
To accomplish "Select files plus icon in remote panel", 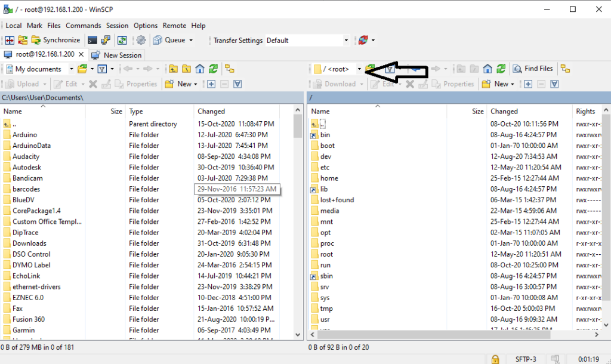I will click(528, 84).
